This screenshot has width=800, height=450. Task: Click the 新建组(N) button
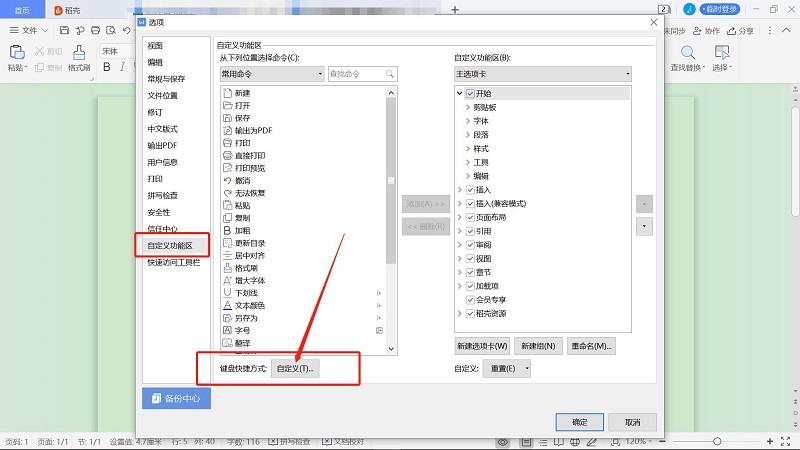click(538, 346)
